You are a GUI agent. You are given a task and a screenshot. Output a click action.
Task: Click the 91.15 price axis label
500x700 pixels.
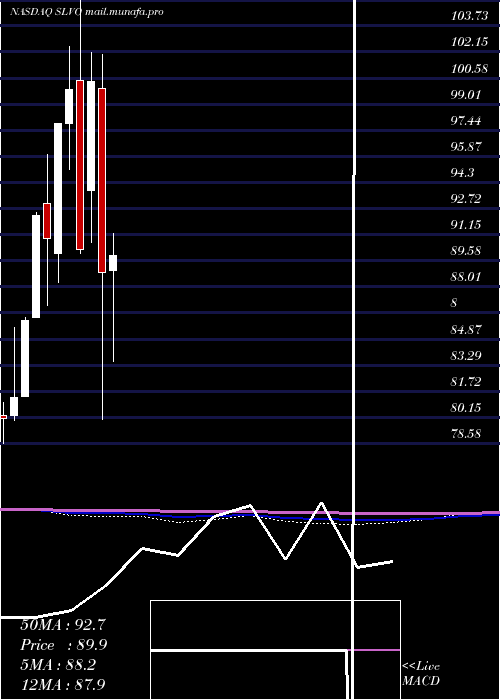tap(466, 225)
